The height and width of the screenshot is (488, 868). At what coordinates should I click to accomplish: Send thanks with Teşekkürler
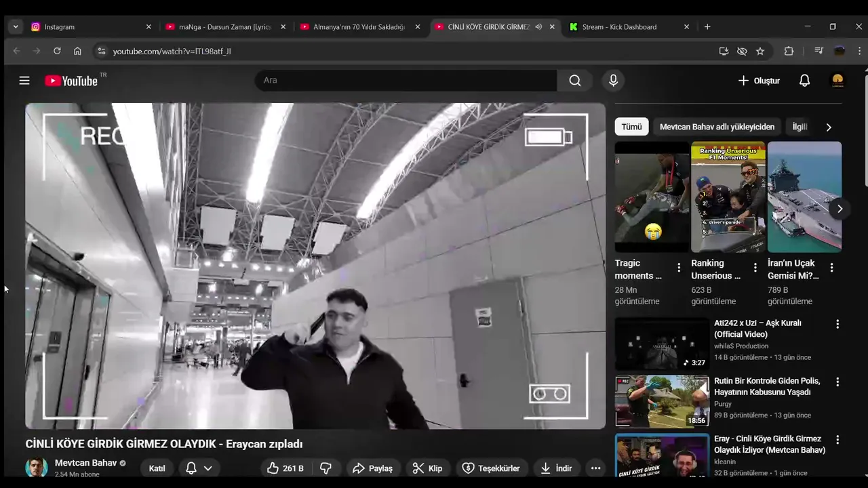(491, 468)
